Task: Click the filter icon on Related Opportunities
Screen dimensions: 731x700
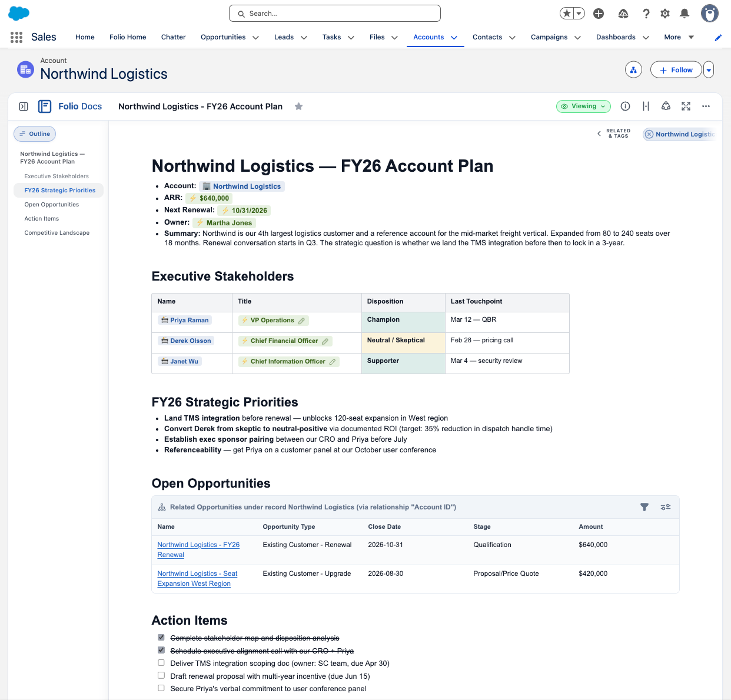Action: (x=644, y=506)
